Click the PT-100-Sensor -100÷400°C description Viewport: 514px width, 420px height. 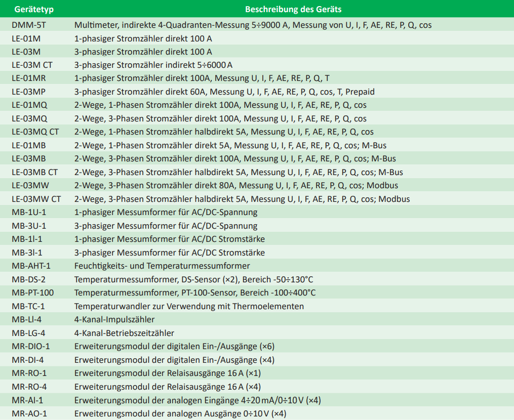195,292
